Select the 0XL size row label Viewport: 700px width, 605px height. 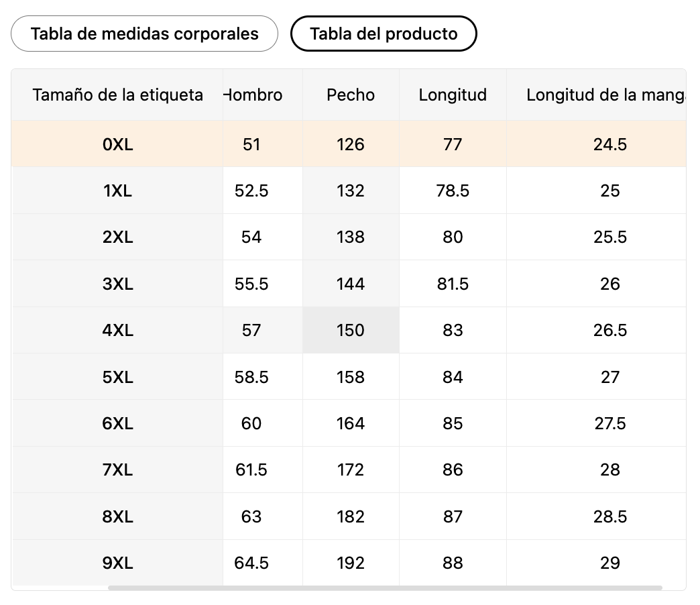tap(117, 144)
